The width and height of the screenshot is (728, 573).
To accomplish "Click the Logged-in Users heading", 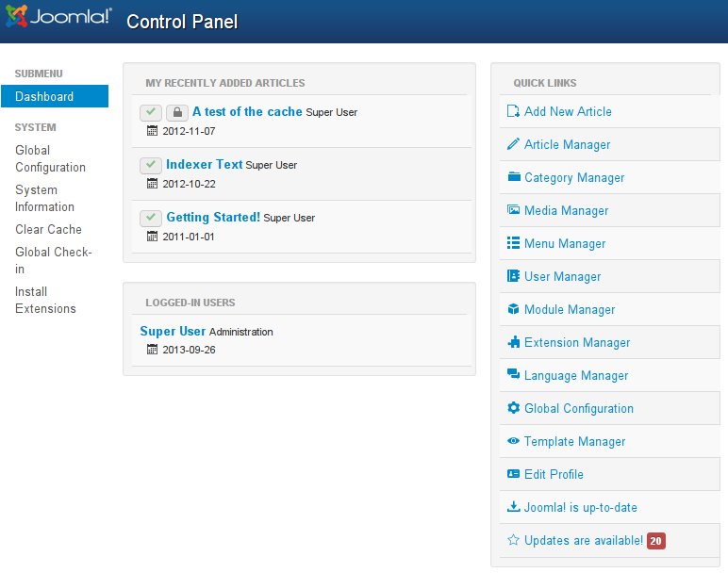I will click(x=190, y=303).
